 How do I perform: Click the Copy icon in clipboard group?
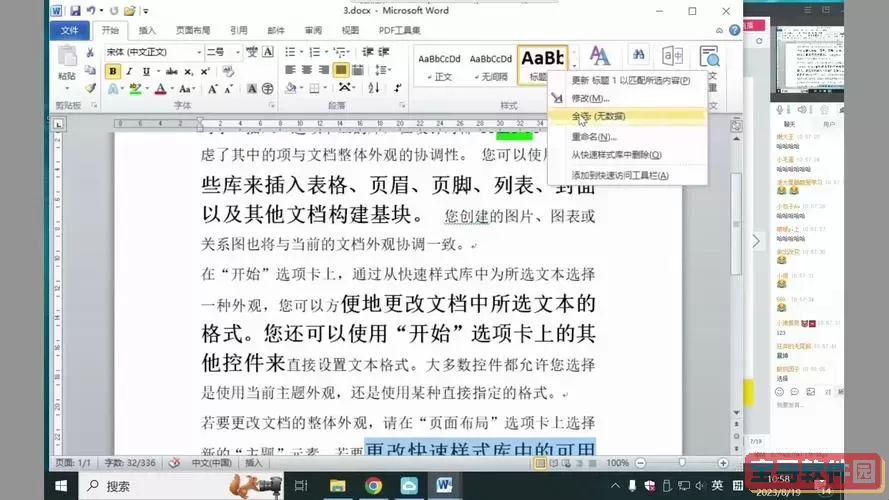click(90, 70)
